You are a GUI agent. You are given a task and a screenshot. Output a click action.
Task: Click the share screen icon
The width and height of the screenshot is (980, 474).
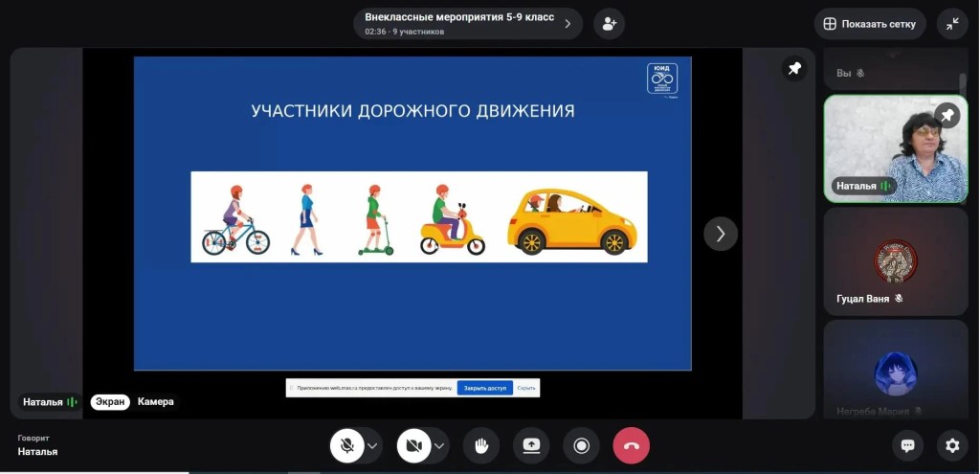(x=531, y=445)
